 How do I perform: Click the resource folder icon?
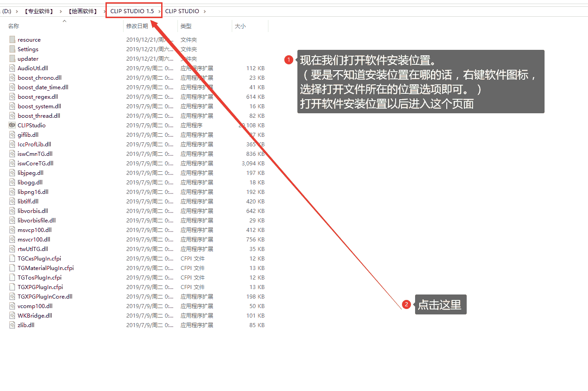tap(12, 39)
